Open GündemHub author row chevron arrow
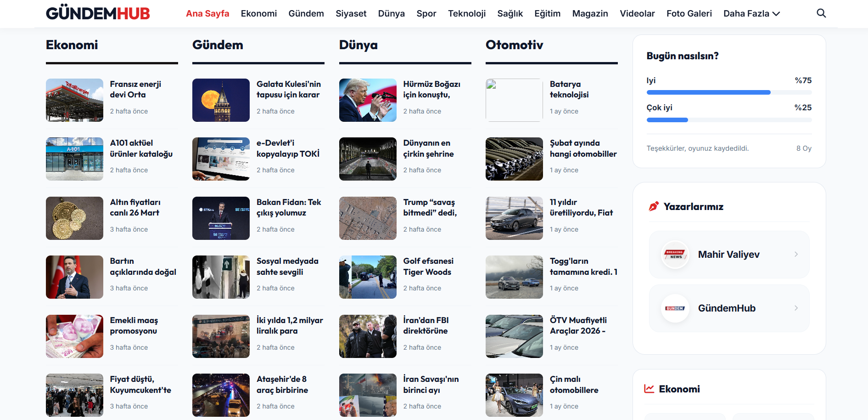 pyautogui.click(x=796, y=308)
